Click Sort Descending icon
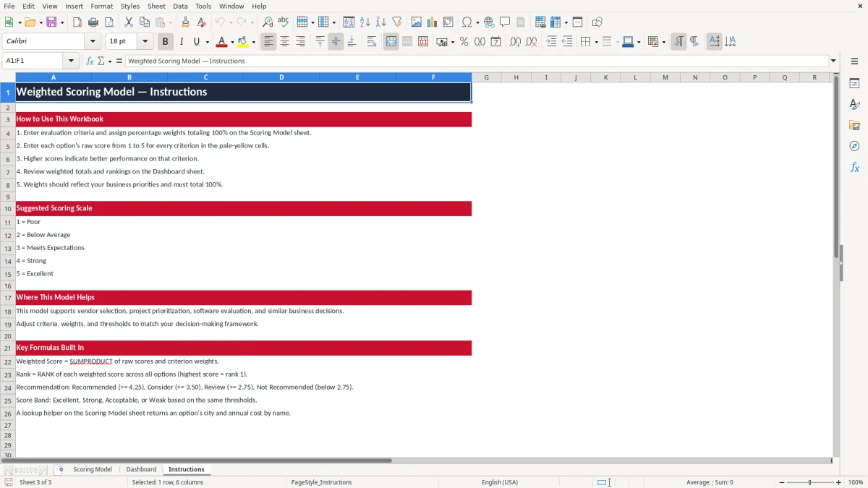The height and width of the screenshot is (488, 868). click(381, 22)
